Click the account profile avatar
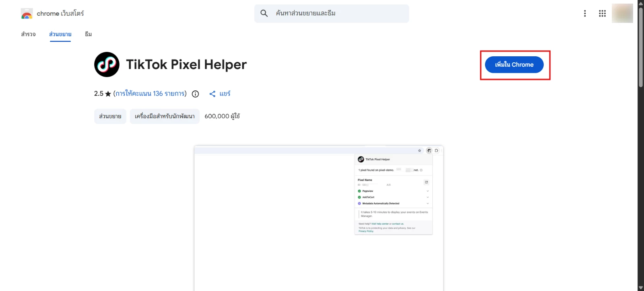 [x=622, y=13]
